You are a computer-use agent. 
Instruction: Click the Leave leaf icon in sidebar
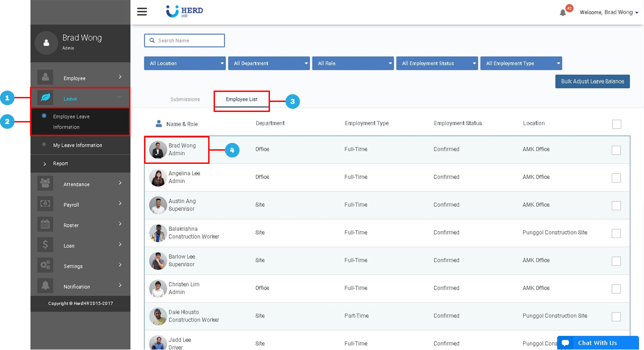coord(45,97)
